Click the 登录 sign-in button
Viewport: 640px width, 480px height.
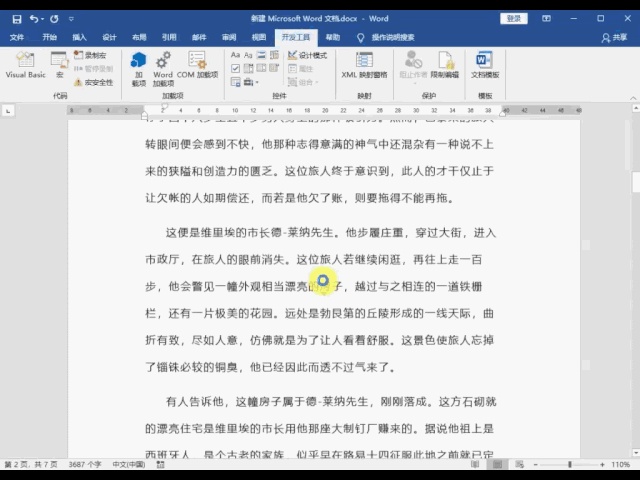[x=513, y=18]
